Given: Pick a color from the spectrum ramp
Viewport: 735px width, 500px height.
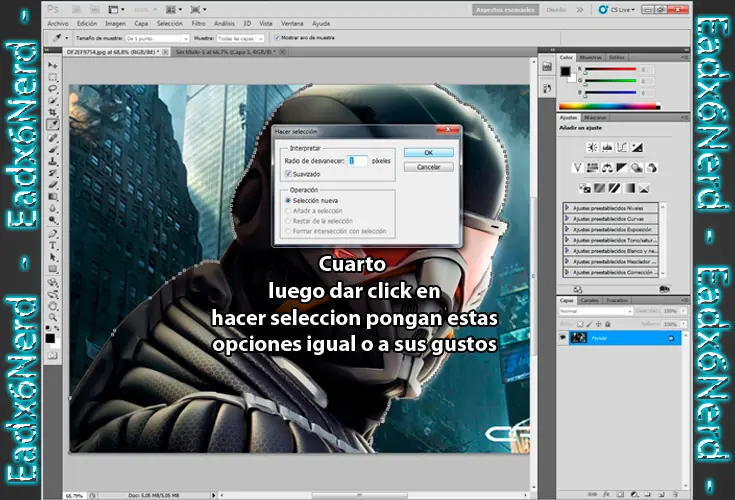Looking at the screenshot, I should click(609, 106).
